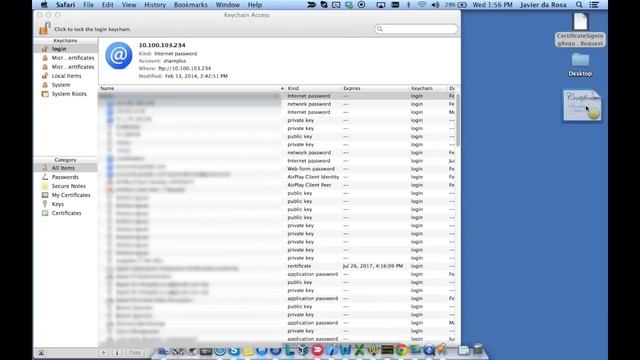Screen dimensions: 640x360
Task: Select the Local Items keychain
Action: (65, 76)
